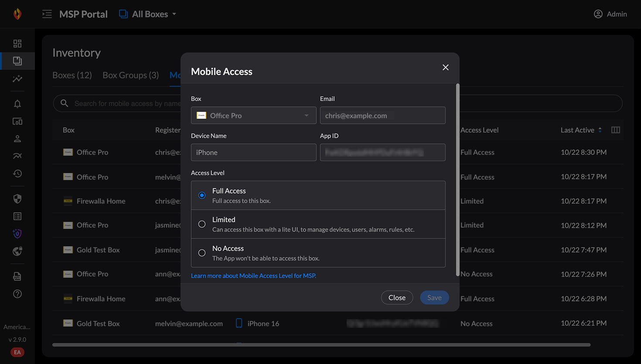Screen dimensions: 641x364
Task: Open the All Boxes dropdown
Action: click(148, 14)
